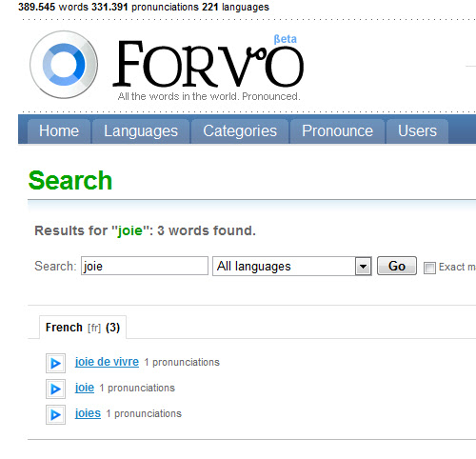
Task: Click the Beta label above the logo
Action: pyautogui.click(x=286, y=39)
